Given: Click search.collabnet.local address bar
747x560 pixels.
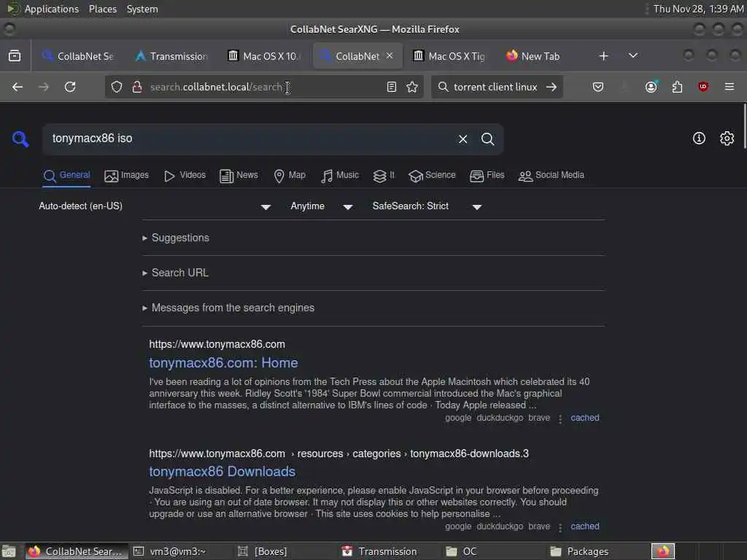Looking at the screenshot, I should coord(264,87).
